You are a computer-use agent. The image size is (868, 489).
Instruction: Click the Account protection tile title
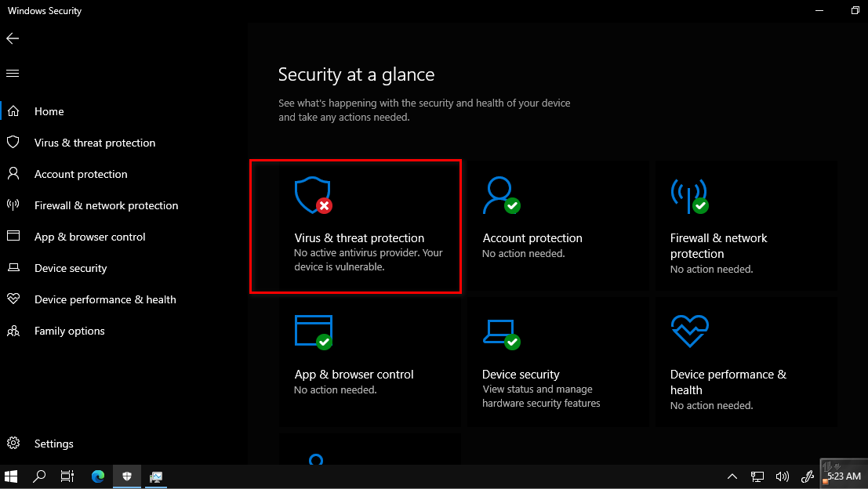coord(532,238)
